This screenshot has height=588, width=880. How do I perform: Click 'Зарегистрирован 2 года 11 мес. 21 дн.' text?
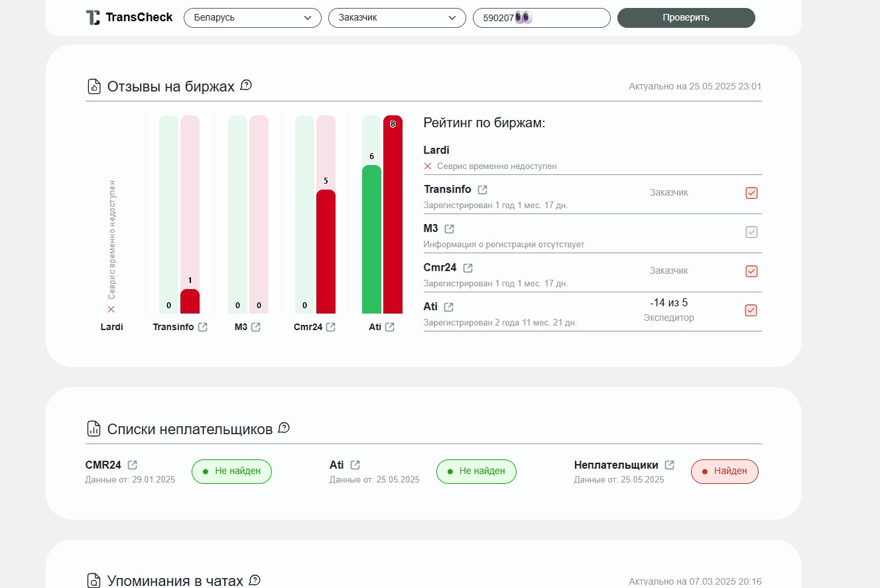pos(500,323)
